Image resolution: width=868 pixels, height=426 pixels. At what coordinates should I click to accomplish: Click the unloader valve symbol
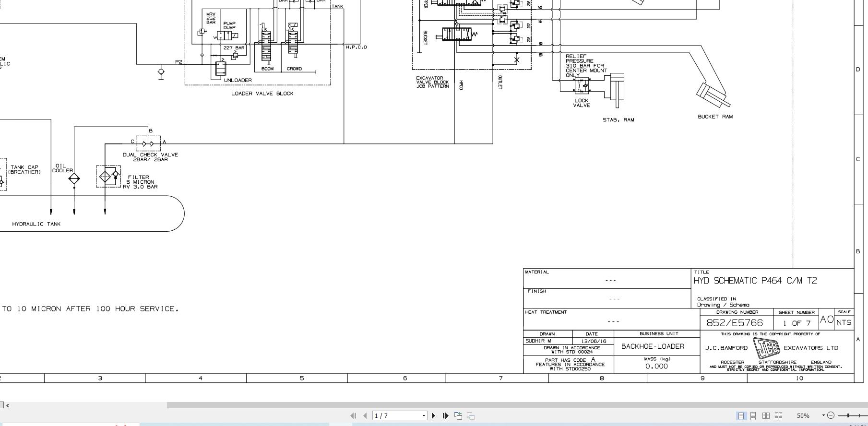[x=221, y=69]
